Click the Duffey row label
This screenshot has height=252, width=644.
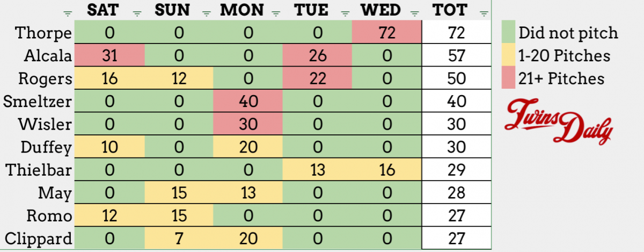click(x=46, y=147)
